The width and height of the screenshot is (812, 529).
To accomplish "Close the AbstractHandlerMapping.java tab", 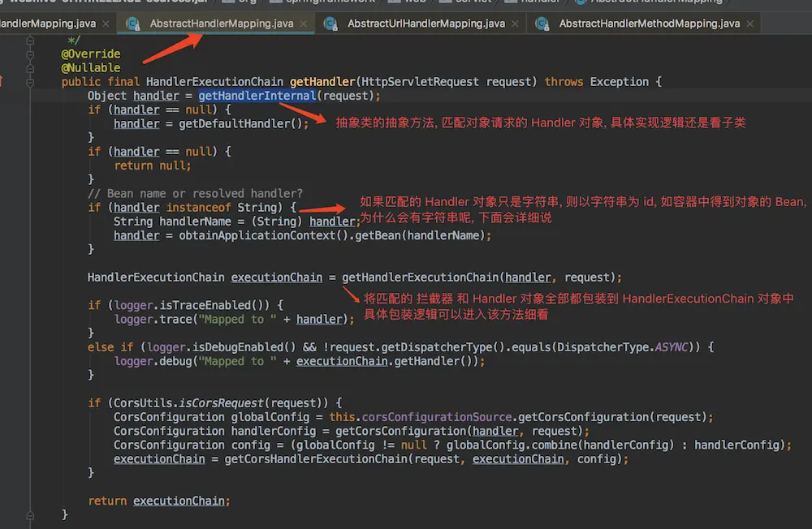I will tap(305, 24).
